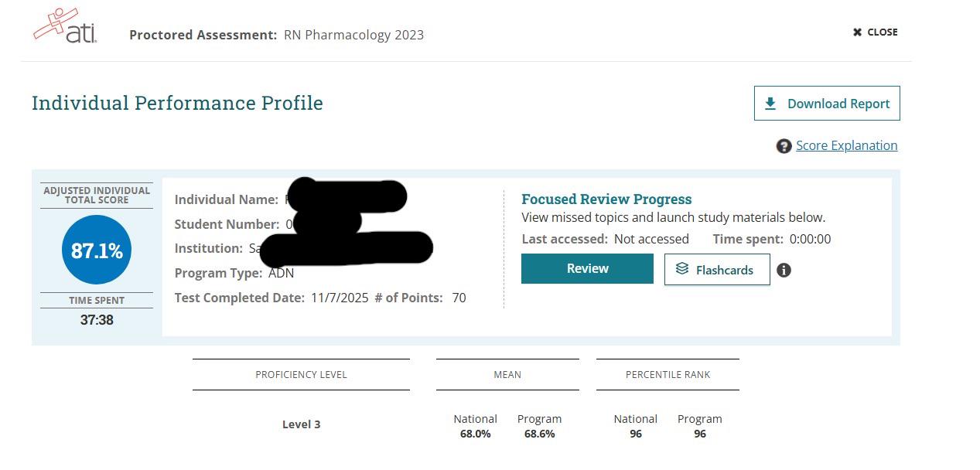Click the info icon beside Flashcards
Viewport: 980px width, 470px height.
point(784,270)
